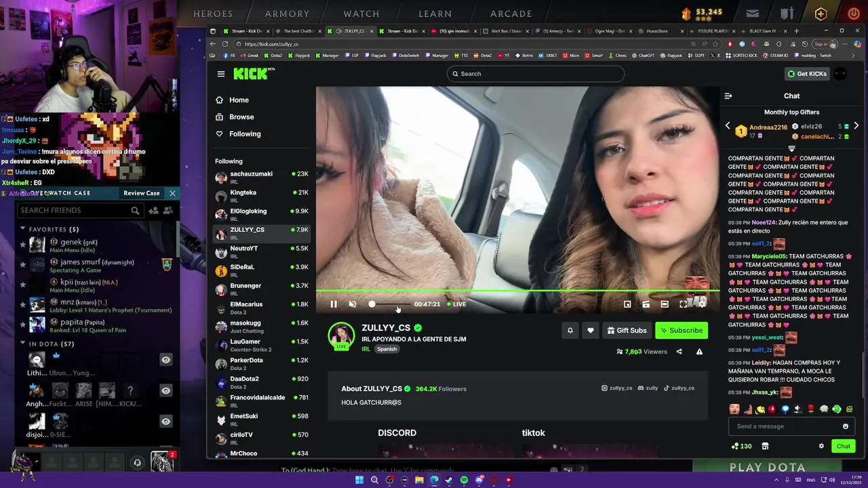Open Home in Kick sidebar
The height and width of the screenshot is (488, 868).
232,100
